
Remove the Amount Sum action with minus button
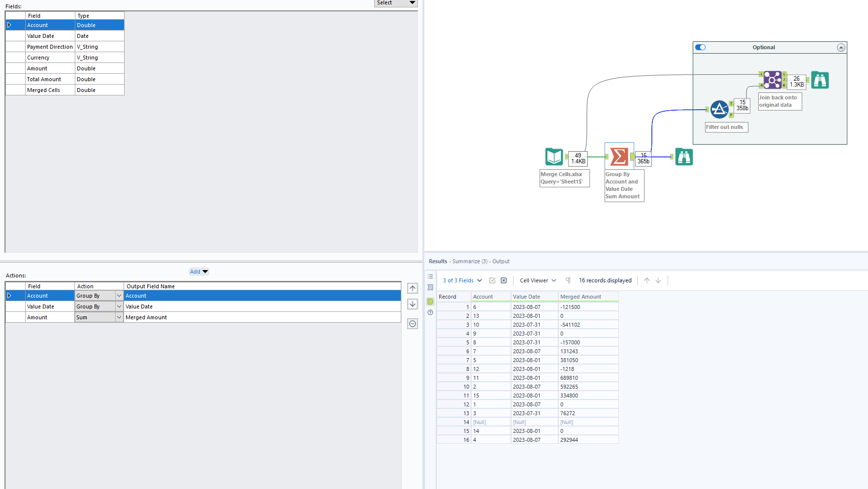coord(413,323)
